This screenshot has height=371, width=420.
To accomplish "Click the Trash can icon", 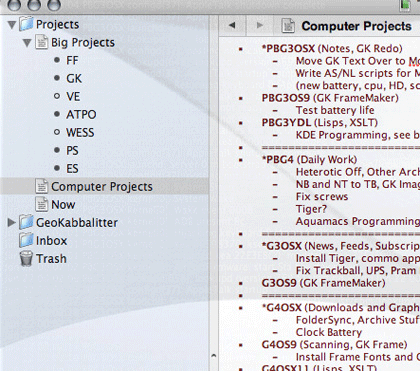I will tap(26, 259).
